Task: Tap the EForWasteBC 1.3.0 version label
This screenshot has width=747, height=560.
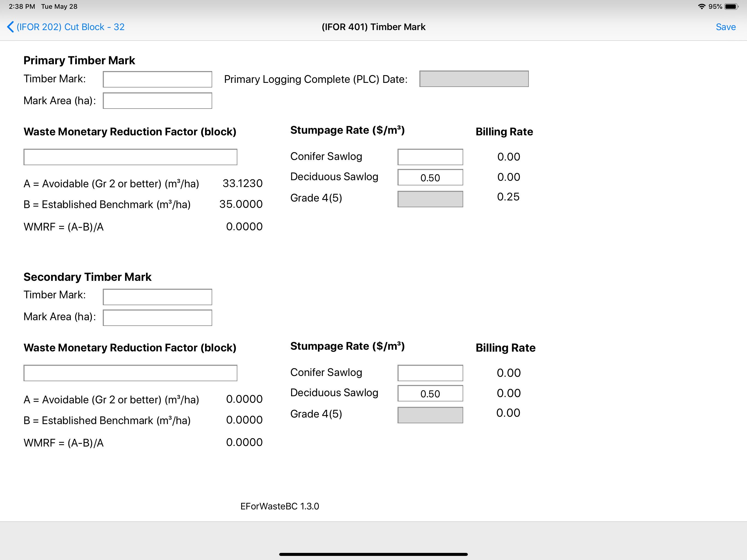Action: point(280,506)
